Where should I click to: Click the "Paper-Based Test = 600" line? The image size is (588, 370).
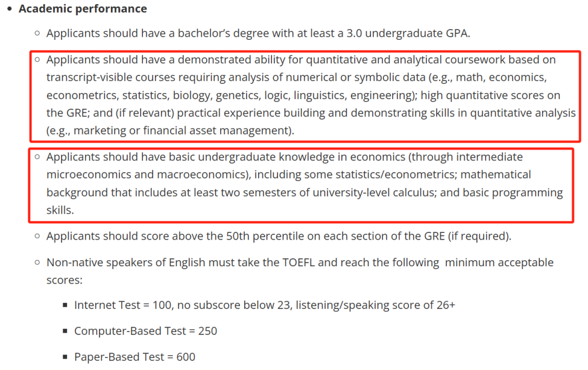point(134,357)
